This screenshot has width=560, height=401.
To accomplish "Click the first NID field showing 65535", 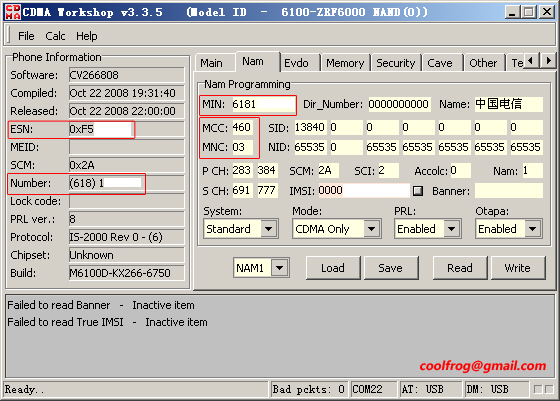I will tap(310, 147).
